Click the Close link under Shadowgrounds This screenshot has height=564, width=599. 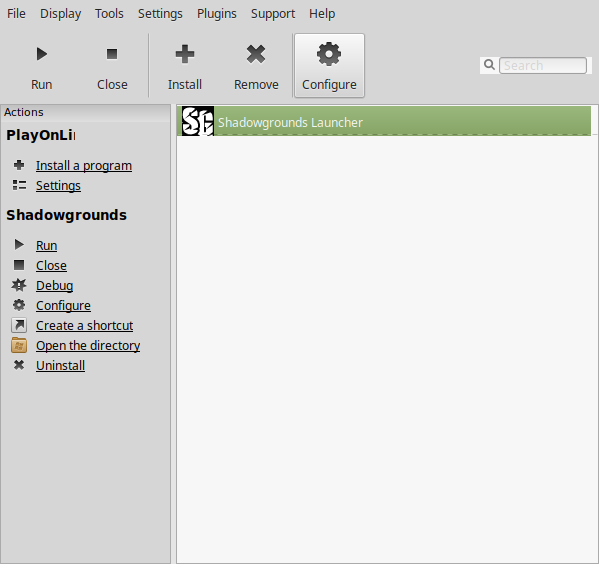click(x=51, y=266)
